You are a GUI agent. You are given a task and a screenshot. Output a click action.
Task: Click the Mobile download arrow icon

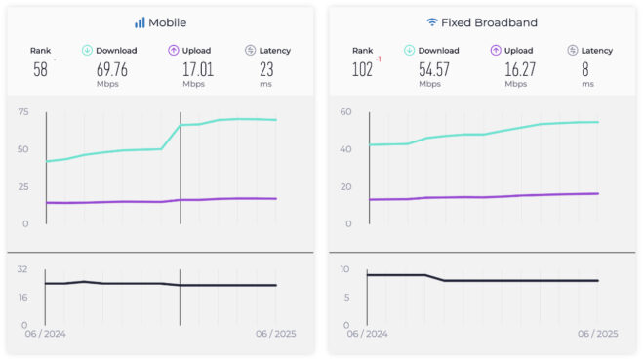coord(87,51)
